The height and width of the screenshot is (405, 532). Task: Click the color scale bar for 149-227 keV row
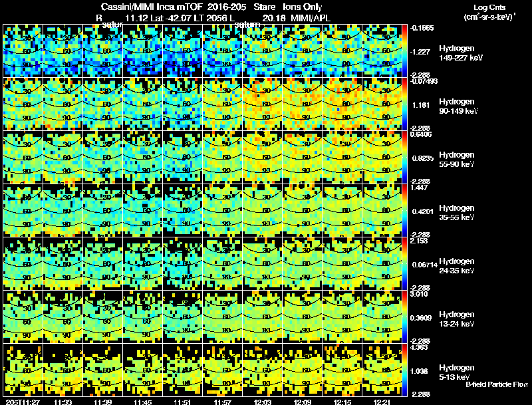404,51
